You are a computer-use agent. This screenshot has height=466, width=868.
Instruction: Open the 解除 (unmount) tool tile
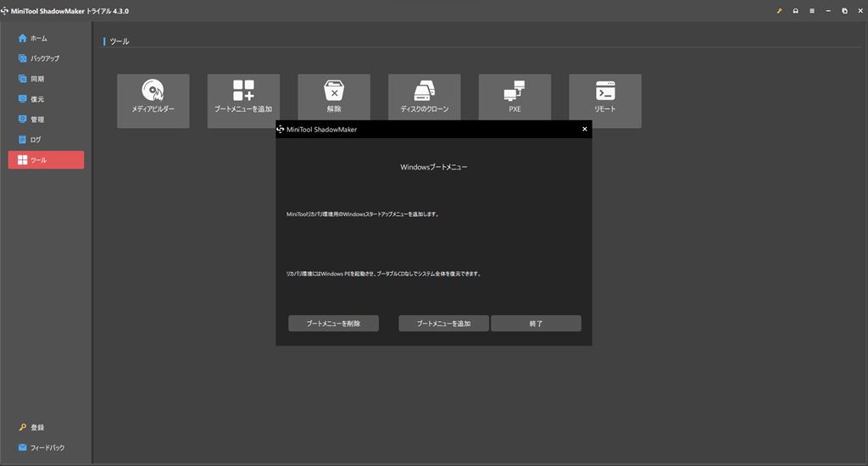(x=334, y=97)
